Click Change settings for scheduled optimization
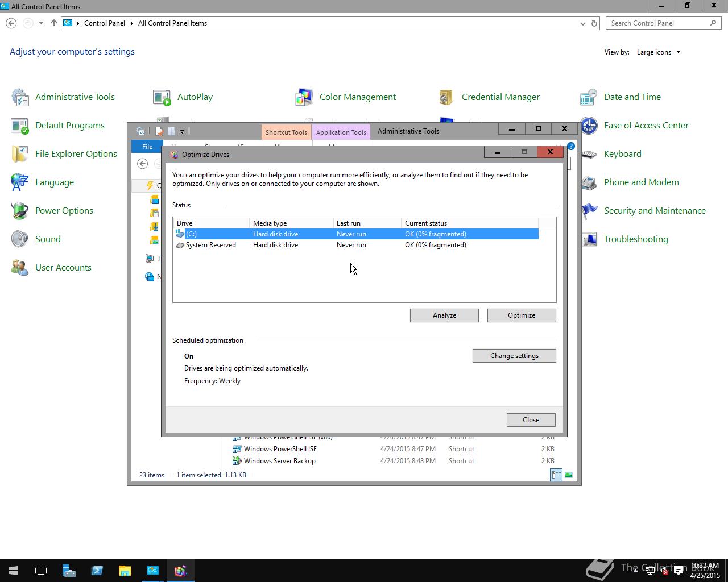The width and height of the screenshot is (728, 582). 514,356
